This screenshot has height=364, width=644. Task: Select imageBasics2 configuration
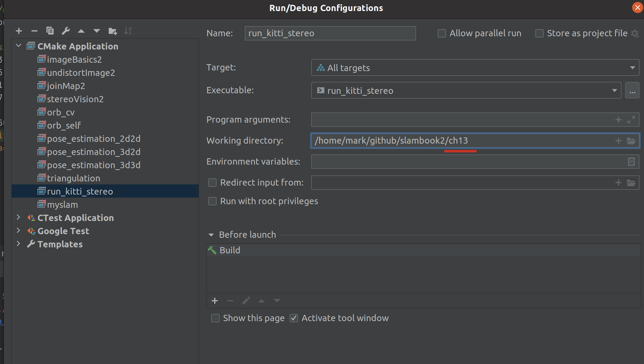click(74, 60)
